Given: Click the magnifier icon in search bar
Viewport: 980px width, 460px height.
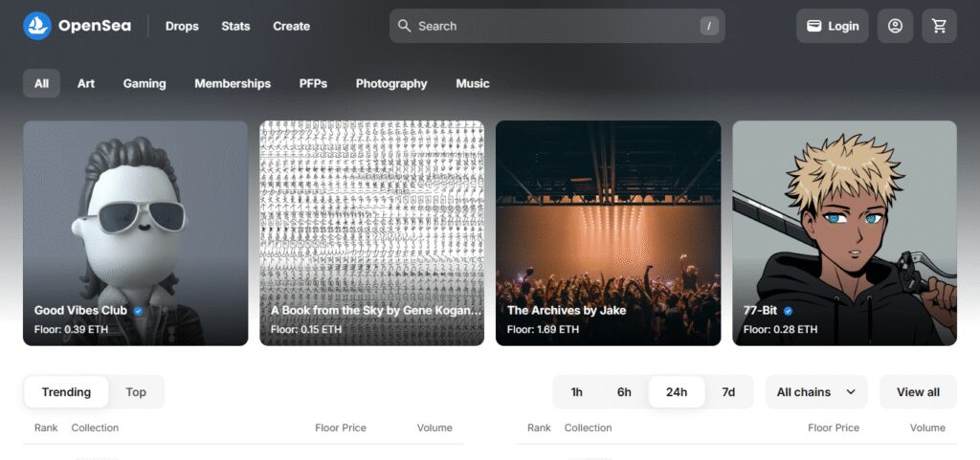Looking at the screenshot, I should pyautogui.click(x=405, y=26).
